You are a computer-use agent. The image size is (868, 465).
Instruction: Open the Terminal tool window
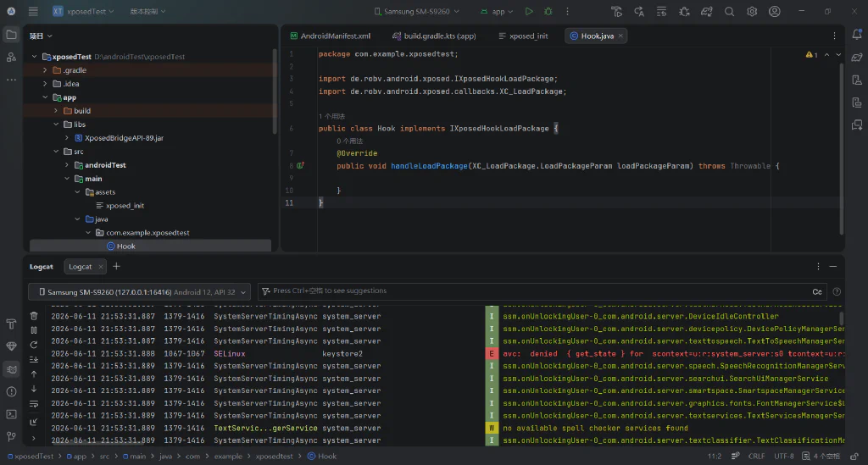click(11, 414)
